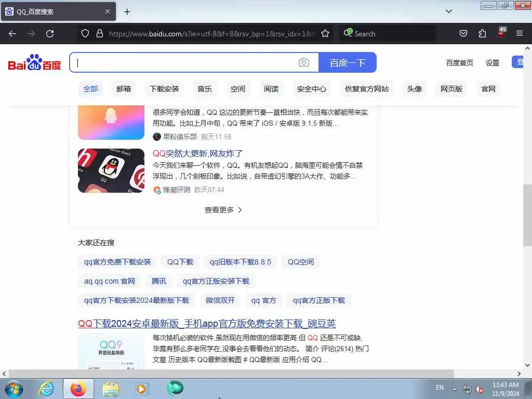Click 果粉俱乐部 source name

click(180, 137)
